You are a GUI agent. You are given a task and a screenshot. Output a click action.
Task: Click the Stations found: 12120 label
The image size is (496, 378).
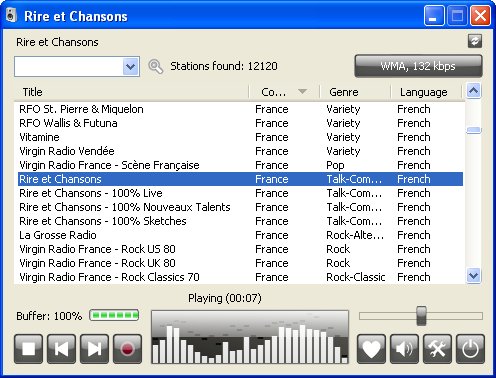click(224, 66)
